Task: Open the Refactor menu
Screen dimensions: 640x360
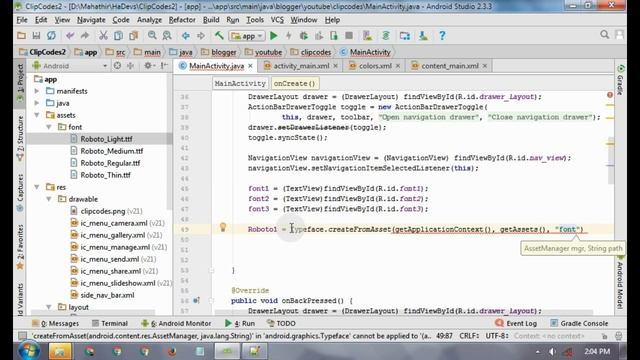Action: [182, 20]
